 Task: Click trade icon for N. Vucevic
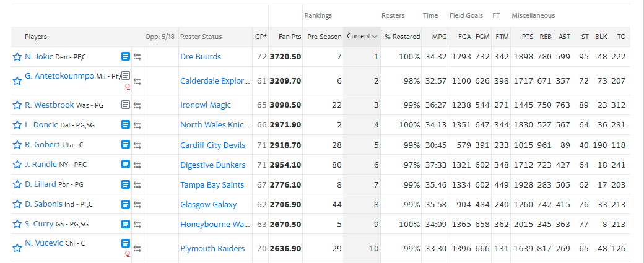point(137,249)
